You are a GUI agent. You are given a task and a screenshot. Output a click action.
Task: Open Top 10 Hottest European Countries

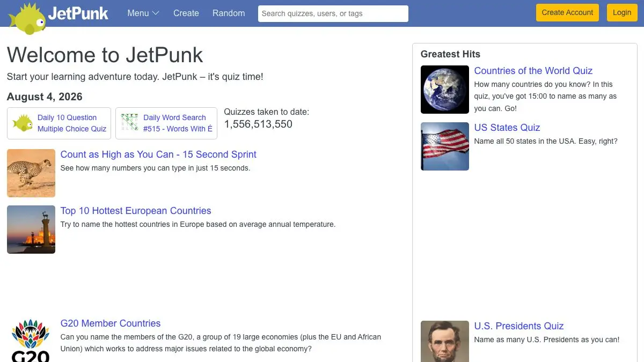pyautogui.click(x=136, y=211)
